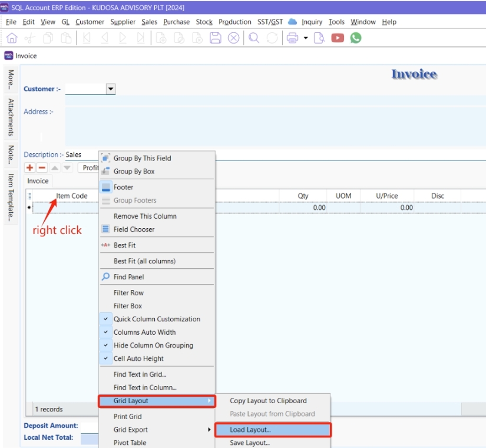This screenshot has height=448, width=486.
Task: Uncheck Columns Auto Width option
Action: tap(144, 332)
